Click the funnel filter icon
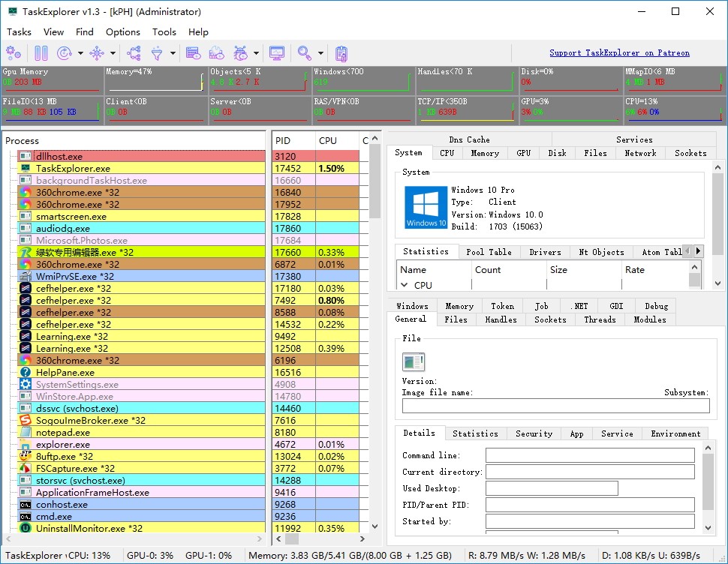Image resolution: width=728 pixels, height=564 pixels. 157,53
